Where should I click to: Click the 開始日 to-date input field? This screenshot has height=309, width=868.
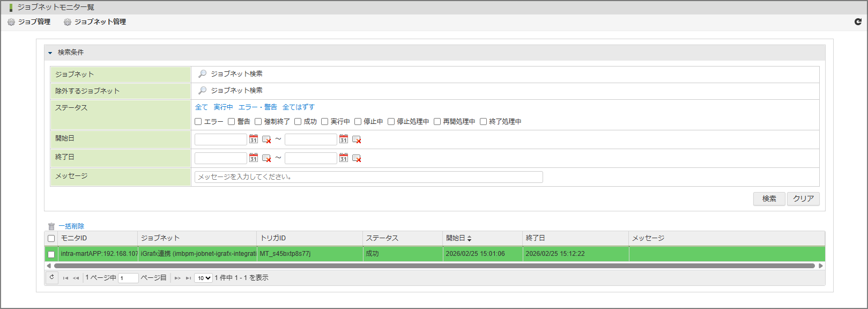(x=311, y=139)
